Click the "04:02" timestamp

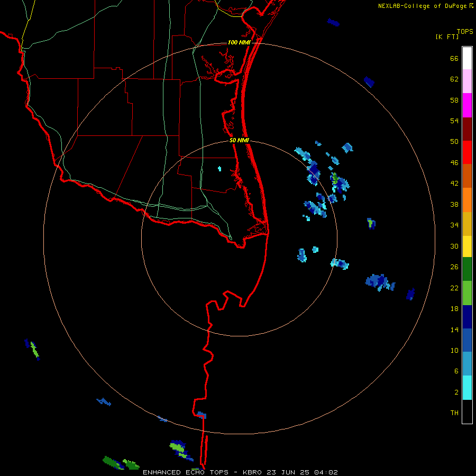(326, 472)
